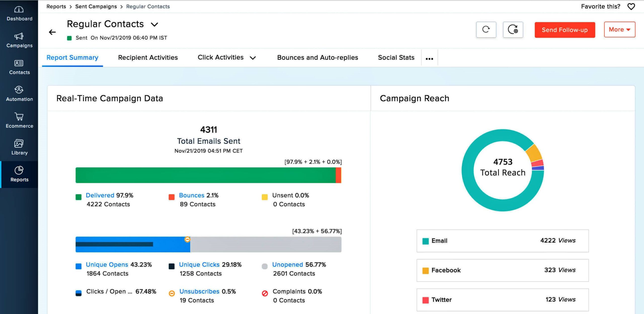The height and width of the screenshot is (314, 644).
Task: Open the Unopened link
Action: click(x=288, y=265)
